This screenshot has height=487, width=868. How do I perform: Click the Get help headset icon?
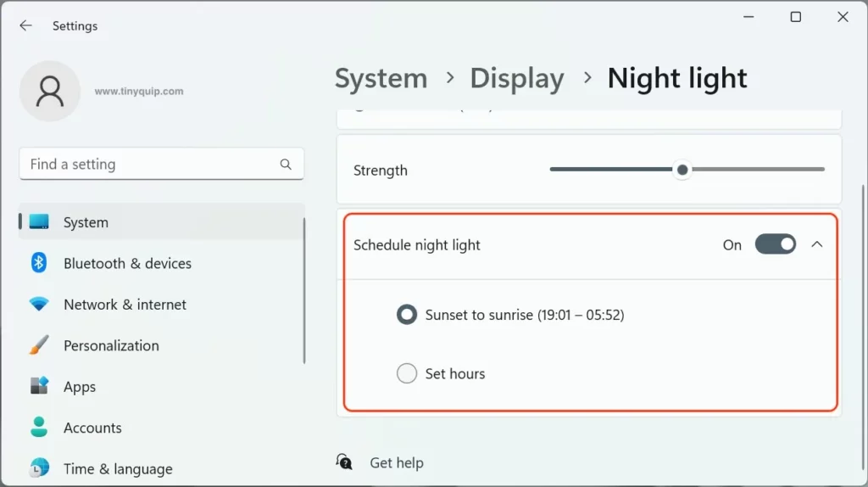click(344, 462)
